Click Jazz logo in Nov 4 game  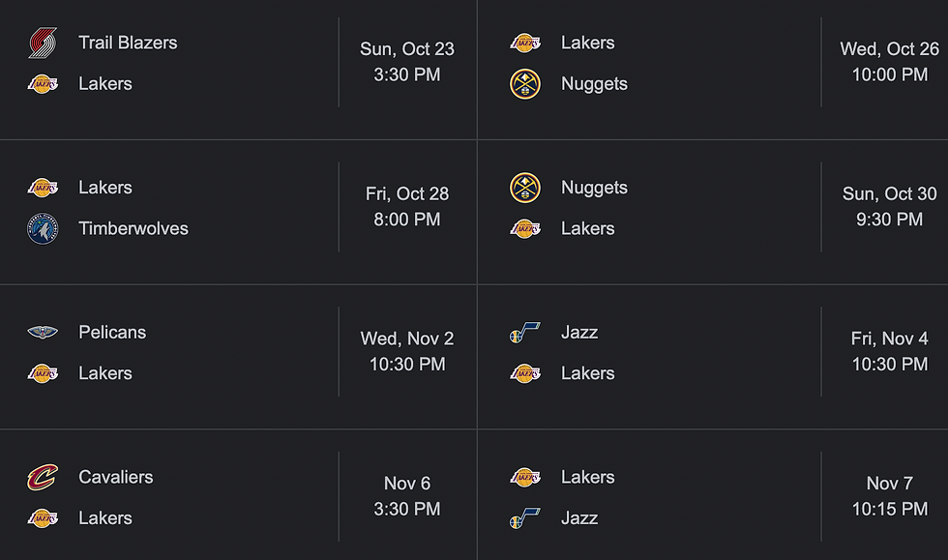(524, 332)
